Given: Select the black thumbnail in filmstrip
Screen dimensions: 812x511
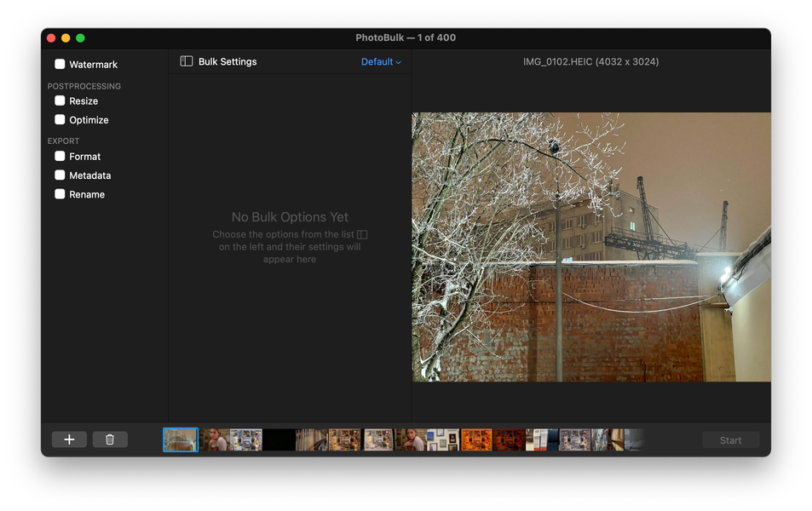Looking at the screenshot, I should tap(279, 439).
